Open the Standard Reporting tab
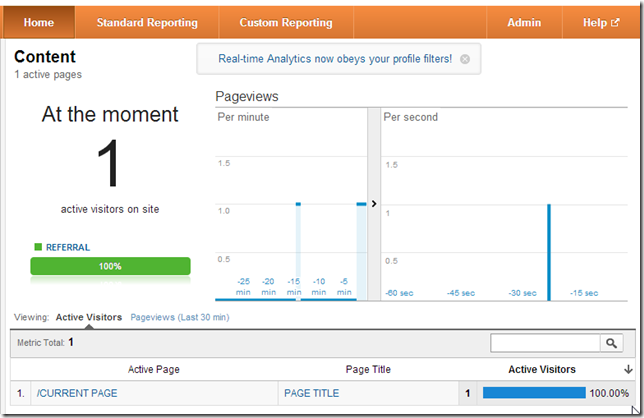 tap(147, 22)
